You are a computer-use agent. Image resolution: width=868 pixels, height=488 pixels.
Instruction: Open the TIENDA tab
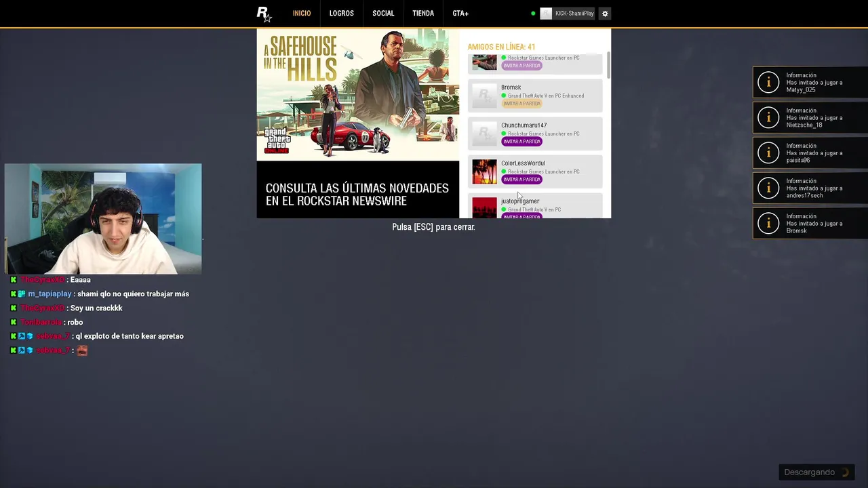click(423, 14)
